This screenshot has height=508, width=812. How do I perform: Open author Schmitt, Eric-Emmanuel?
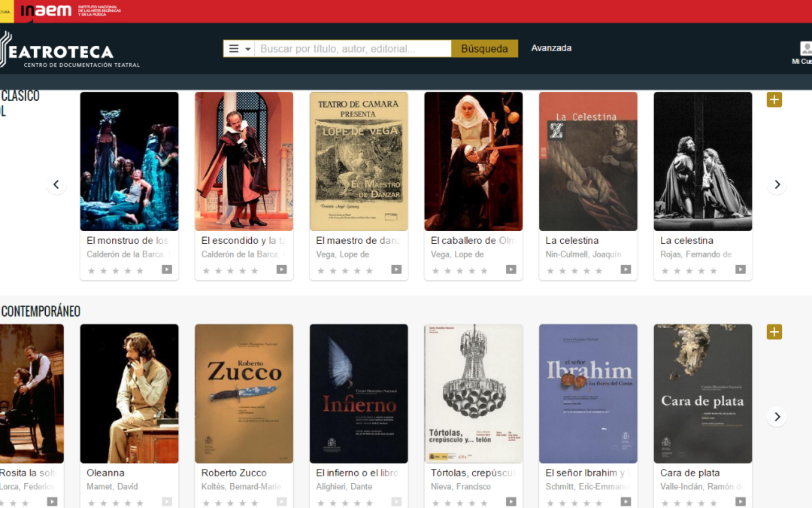(x=587, y=487)
